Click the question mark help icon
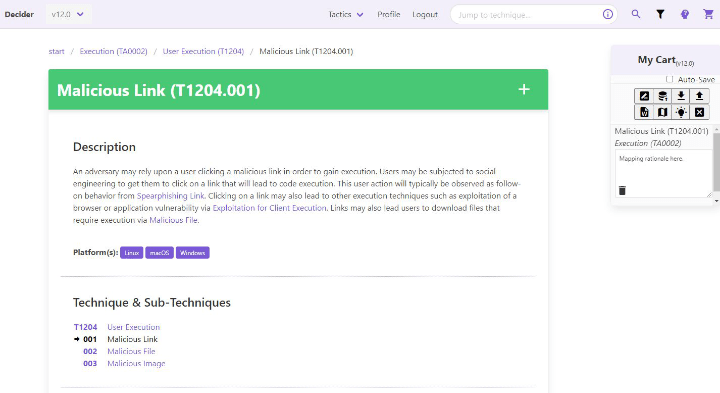The width and height of the screenshot is (720, 393). coord(684,14)
